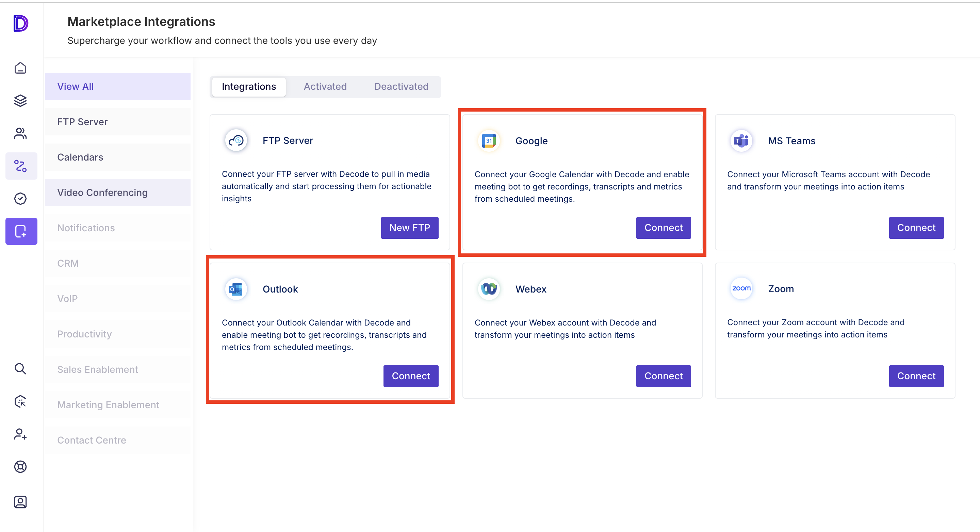Open the circled checkmark sidebar icon
The height and width of the screenshot is (532, 980).
[x=20, y=199]
